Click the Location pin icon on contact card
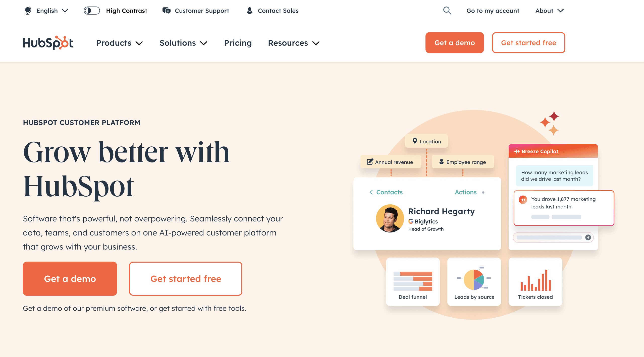The width and height of the screenshot is (644, 357). (414, 141)
